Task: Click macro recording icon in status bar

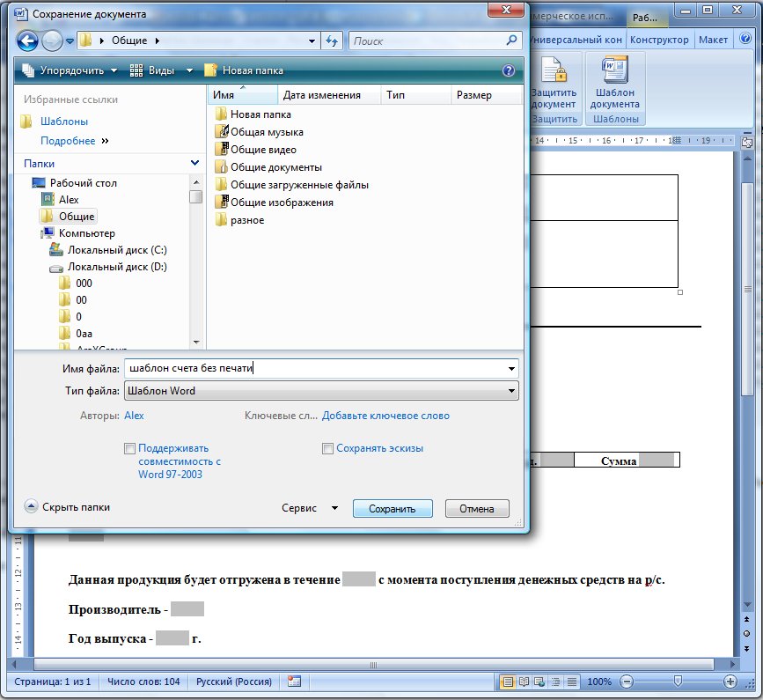Action: [x=294, y=682]
